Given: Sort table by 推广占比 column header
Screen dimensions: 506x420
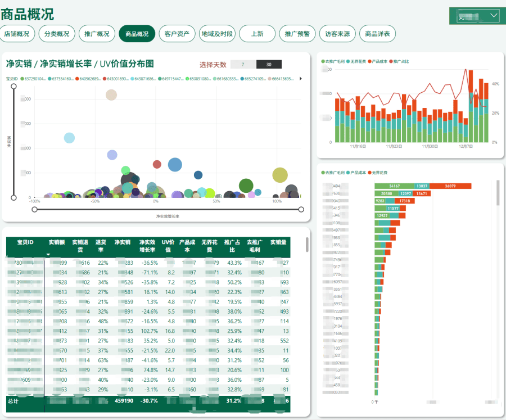Looking at the screenshot, I should 232,246.
